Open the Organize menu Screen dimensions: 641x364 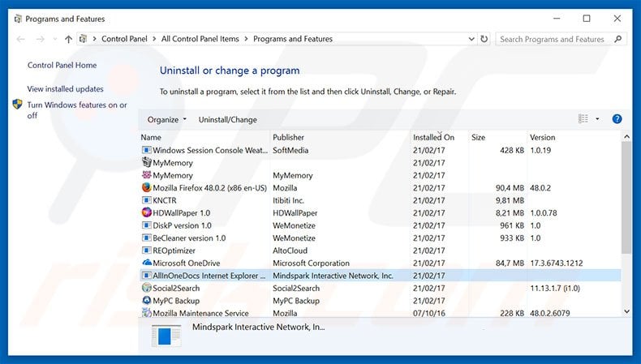tap(166, 120)
